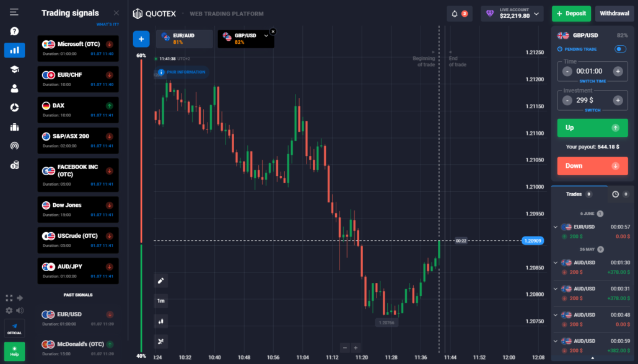Expand the EUR/USD trade entry chevron
The image size is (638, 364).
coord(554,227)
